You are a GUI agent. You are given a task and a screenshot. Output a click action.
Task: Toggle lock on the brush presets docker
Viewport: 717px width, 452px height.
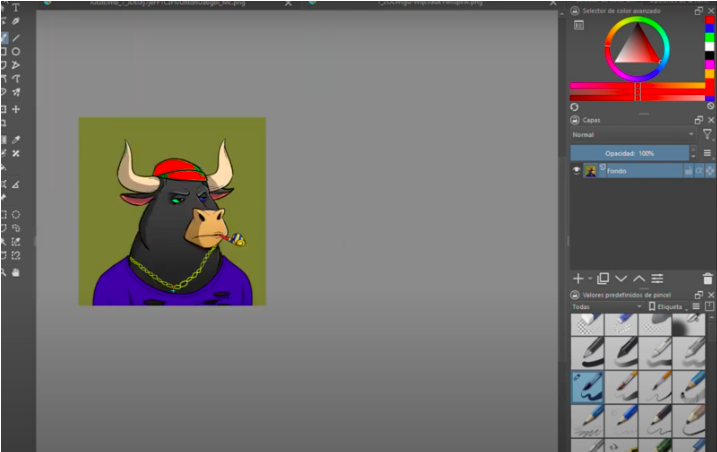pos(575,295)
